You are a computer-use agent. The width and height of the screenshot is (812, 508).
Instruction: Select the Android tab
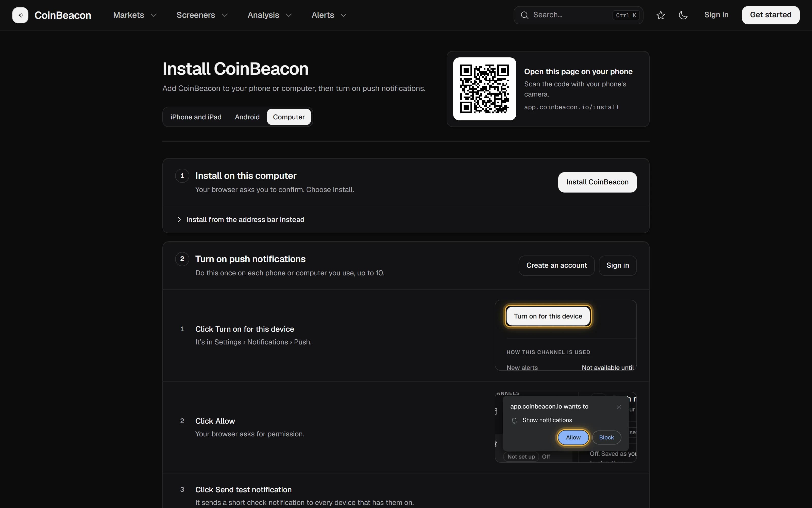(247, 117)
